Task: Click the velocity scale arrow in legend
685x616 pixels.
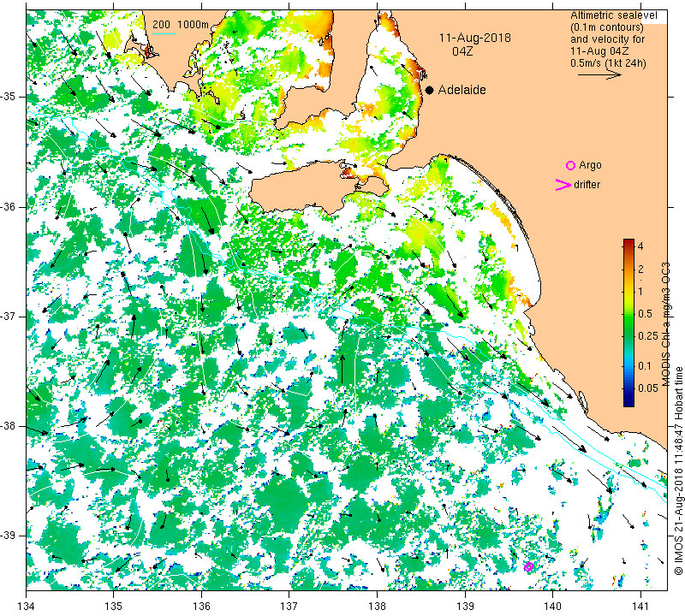Action: pos(599,75)
